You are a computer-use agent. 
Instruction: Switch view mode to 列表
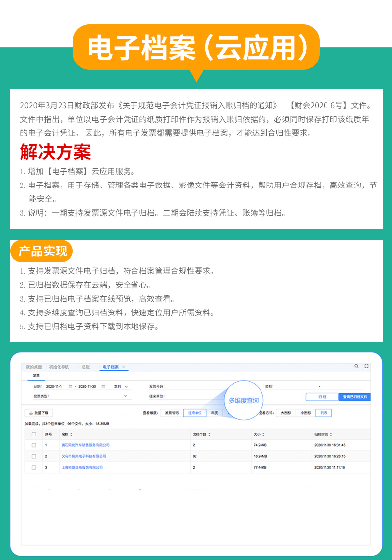click(x=324, y=413)
